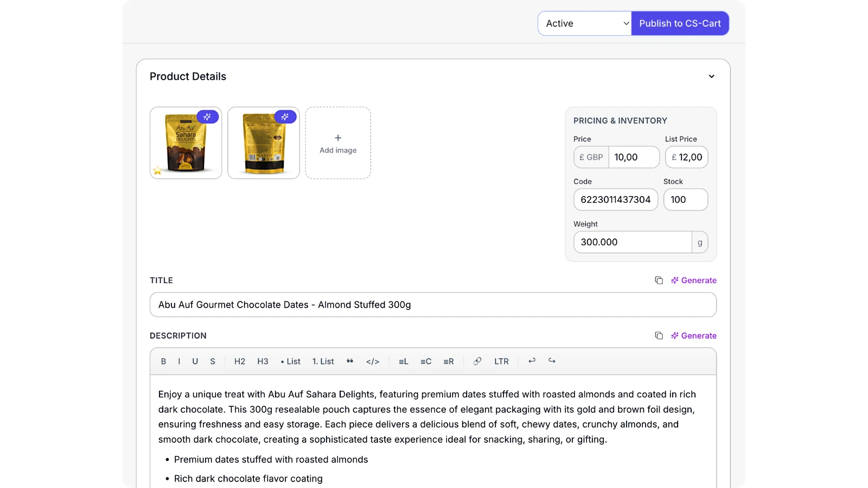Align text right

449,361
